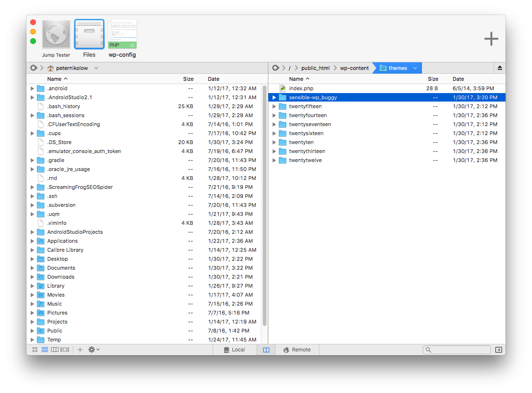Viewport: 532px width, 393px height.
Task: Toggle the split pane view button
Action: point(266,350)
